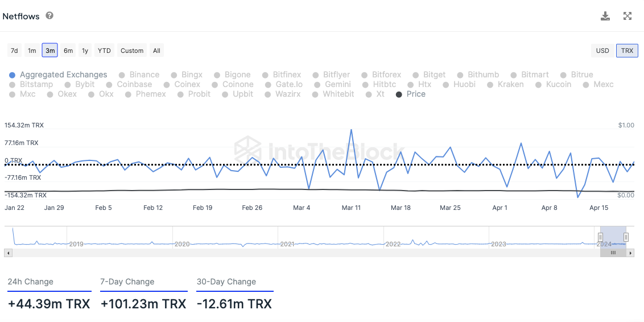Select the 7d time range
Viewport: 644px width, 322px height.
point(14,51)
